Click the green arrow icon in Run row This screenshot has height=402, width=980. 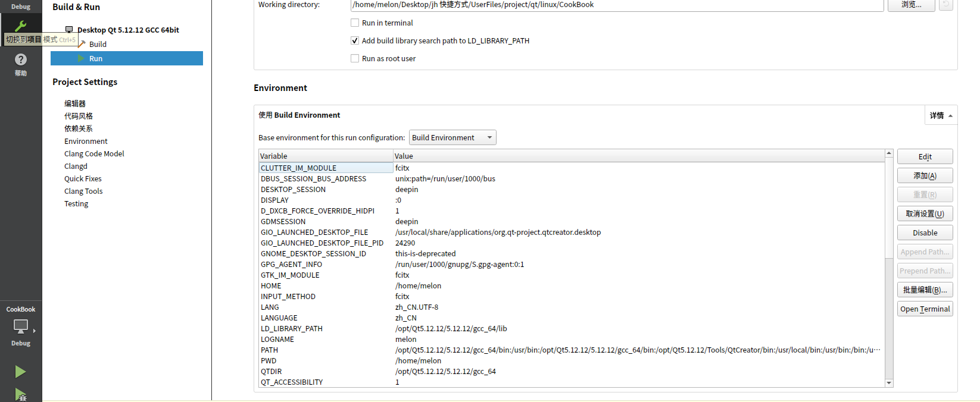81,58
